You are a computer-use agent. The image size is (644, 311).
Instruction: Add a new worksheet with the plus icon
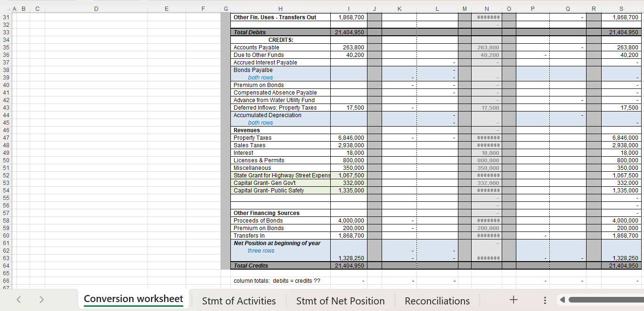point(513,300)
